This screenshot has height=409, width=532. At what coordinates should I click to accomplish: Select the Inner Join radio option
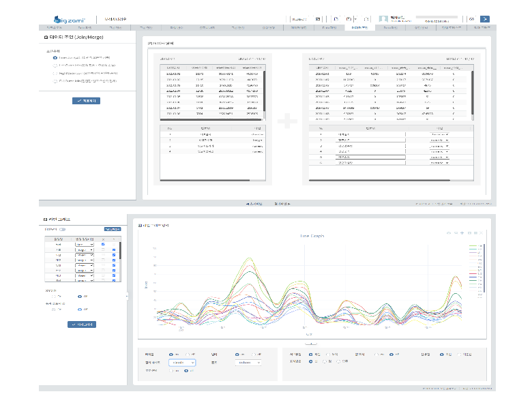click(x=55, y=58)
